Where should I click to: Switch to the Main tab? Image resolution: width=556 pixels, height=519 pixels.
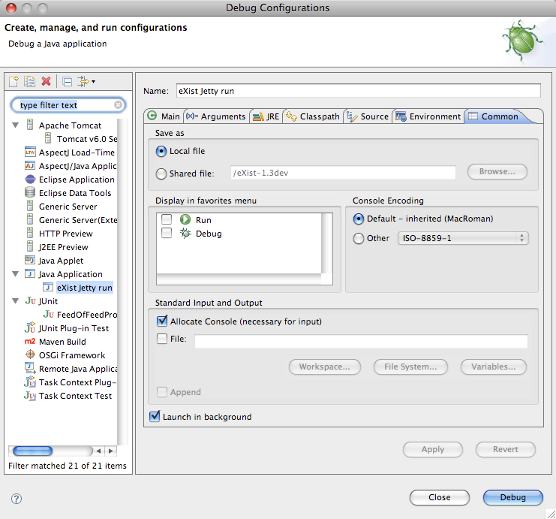164,116
